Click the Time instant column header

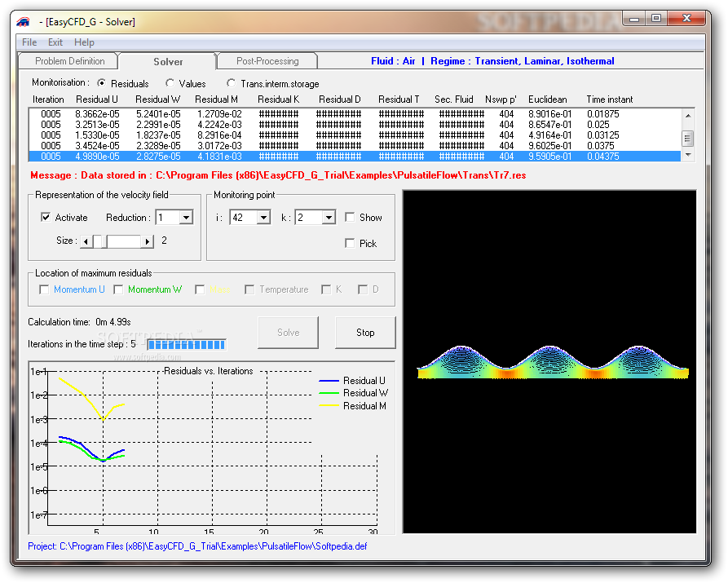coord(610,99)
